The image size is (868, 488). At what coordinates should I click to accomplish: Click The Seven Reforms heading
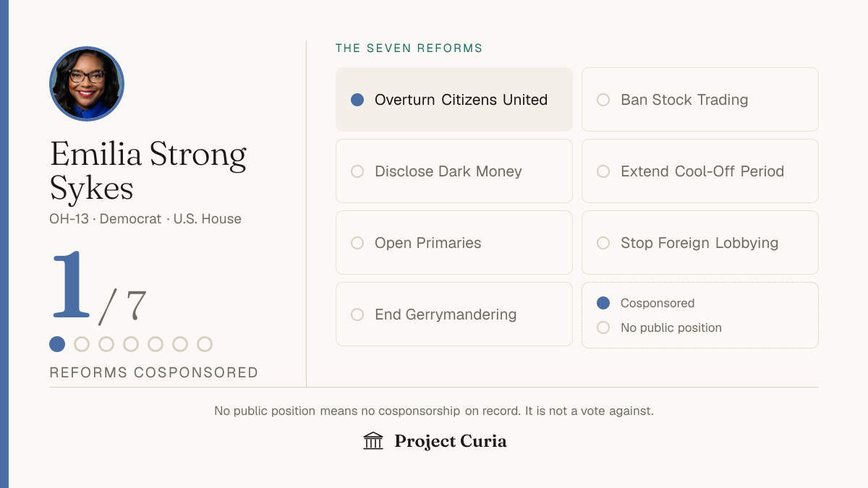point(409,48)
